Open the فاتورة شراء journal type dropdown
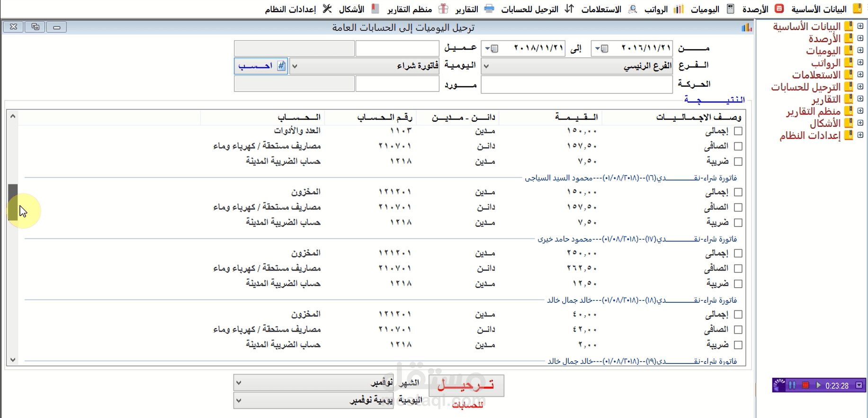 coord(295,66)
